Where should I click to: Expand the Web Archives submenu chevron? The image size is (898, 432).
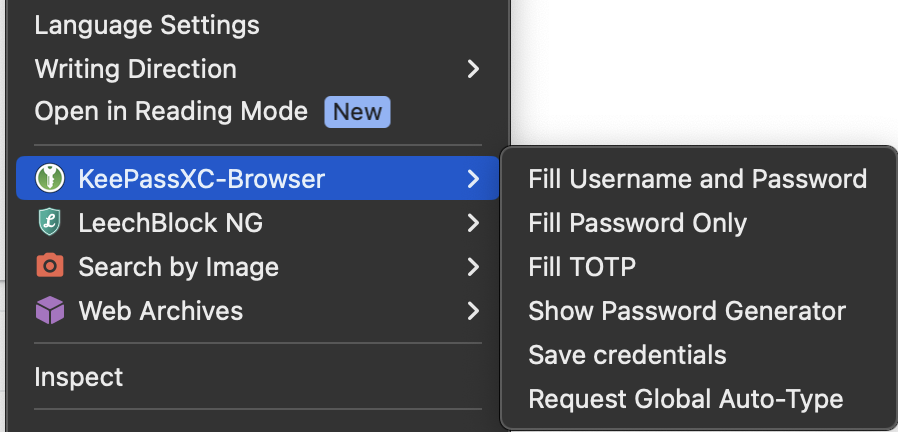tap(473, 311)
